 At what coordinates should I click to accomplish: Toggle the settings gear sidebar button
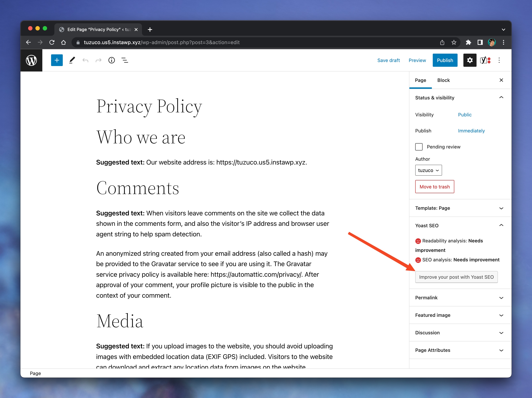pos(470,60)
